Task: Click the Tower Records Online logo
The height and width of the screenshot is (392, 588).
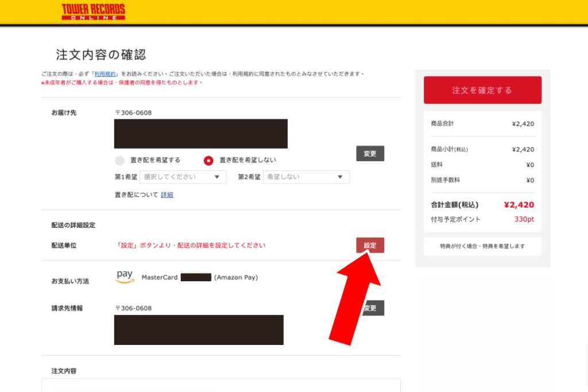Action: [93, 11]
